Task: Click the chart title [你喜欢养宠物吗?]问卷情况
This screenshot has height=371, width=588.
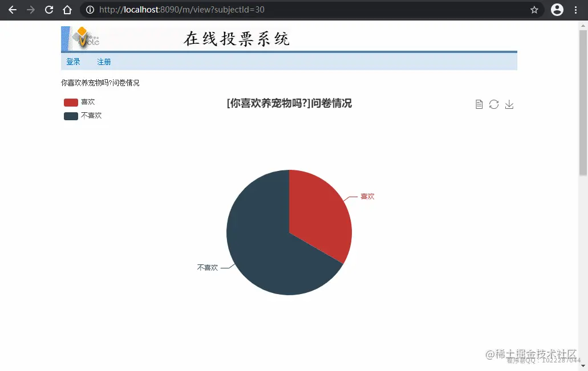Action: click(x=289, y=103)
